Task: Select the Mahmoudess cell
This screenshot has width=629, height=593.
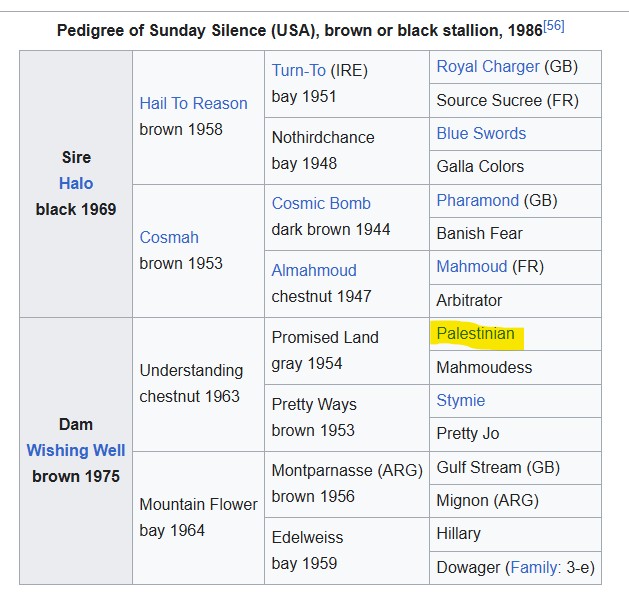Action: (515, 368)
